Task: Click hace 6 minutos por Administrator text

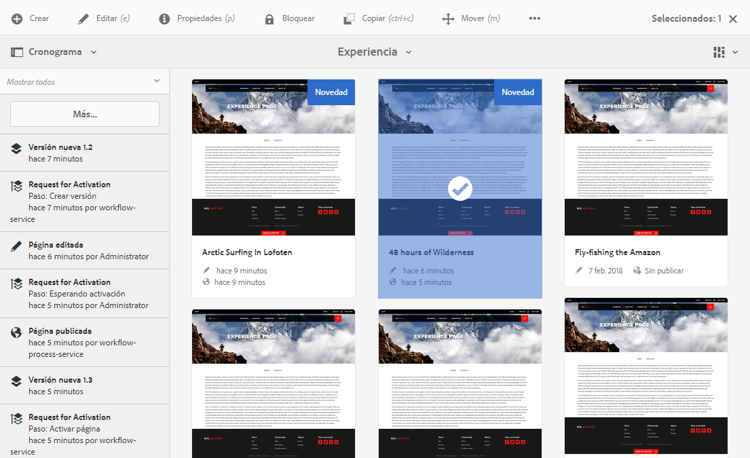Action: [88, 256]
